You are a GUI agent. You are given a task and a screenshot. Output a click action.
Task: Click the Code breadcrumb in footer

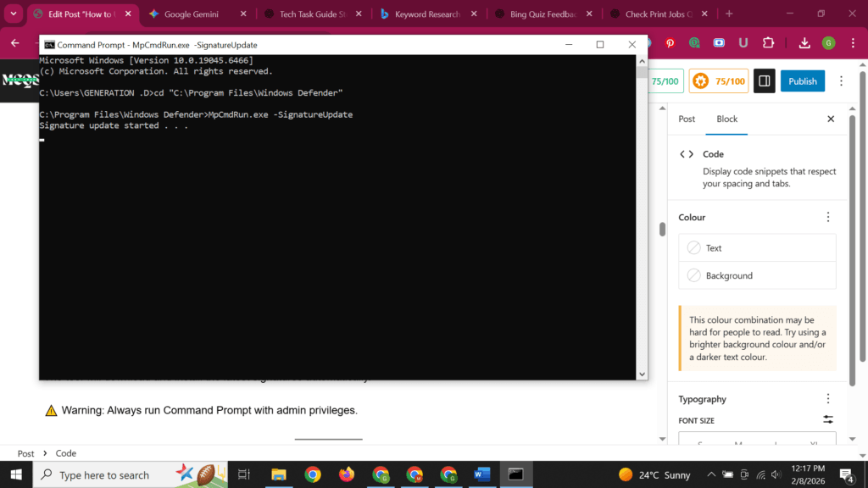[66, 453]
